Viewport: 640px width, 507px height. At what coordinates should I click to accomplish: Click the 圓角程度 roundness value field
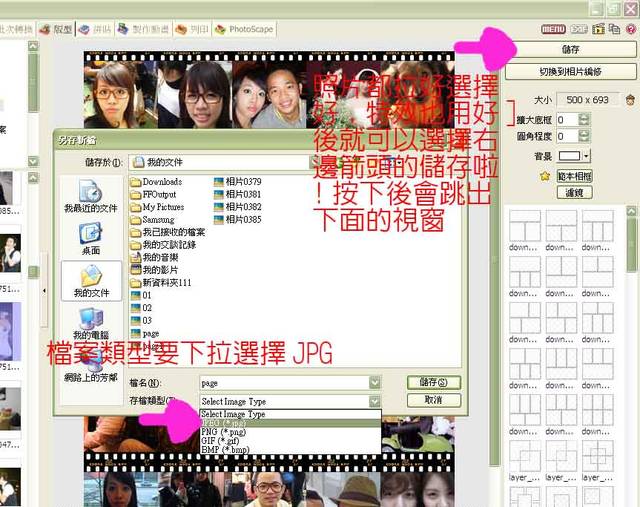tap(567, 136)
